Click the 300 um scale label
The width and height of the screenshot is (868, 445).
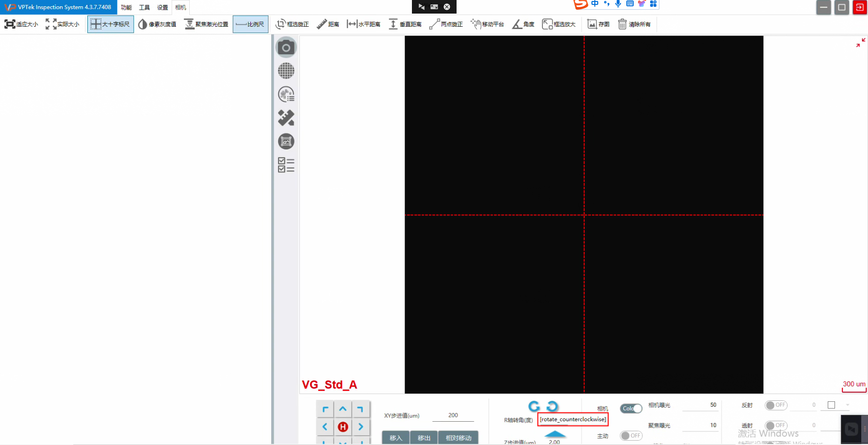click(x=854, y=384)
